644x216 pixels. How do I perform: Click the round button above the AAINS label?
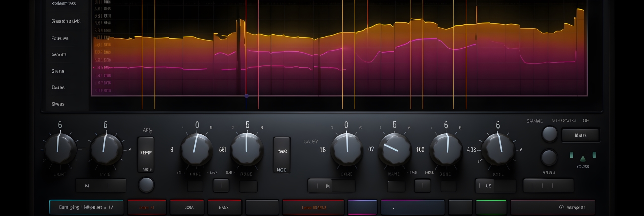coord(549,158)
